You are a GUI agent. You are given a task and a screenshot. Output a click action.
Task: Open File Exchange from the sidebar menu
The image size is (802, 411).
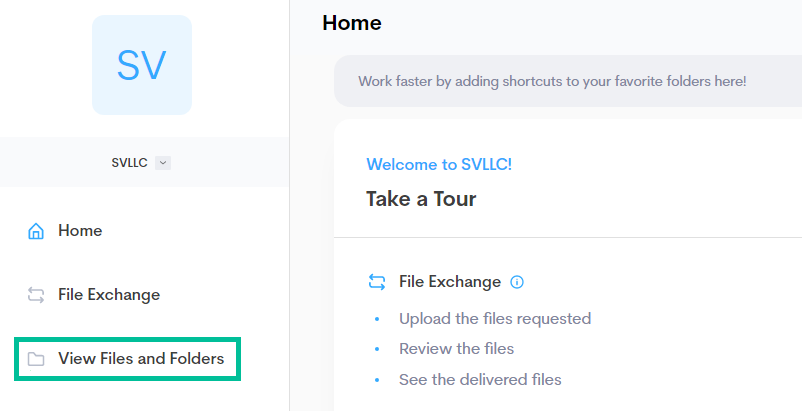109,295
